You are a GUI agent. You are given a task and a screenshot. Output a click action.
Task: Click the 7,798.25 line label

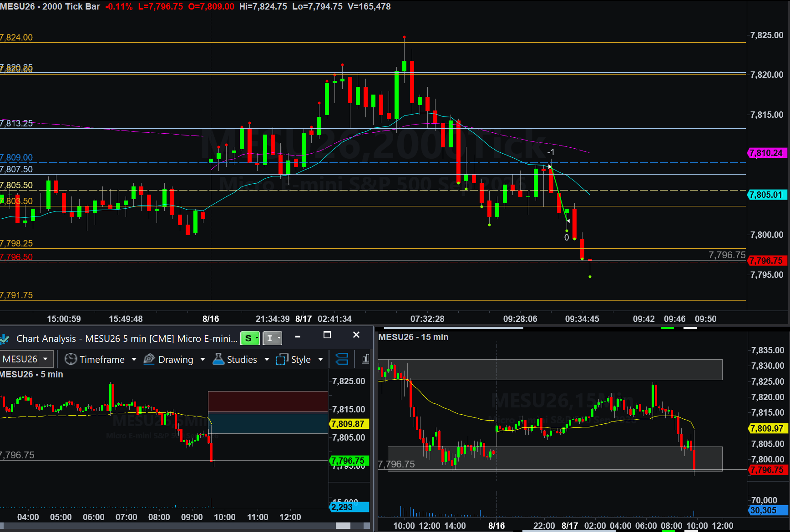pyautogui.click(x=16, y=244)
